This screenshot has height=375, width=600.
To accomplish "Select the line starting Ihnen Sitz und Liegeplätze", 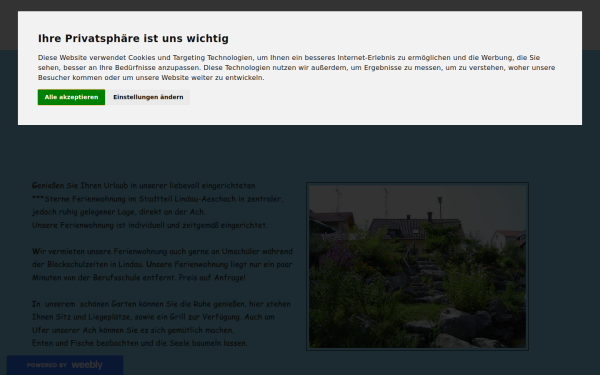I will click(x=153, y=317).
